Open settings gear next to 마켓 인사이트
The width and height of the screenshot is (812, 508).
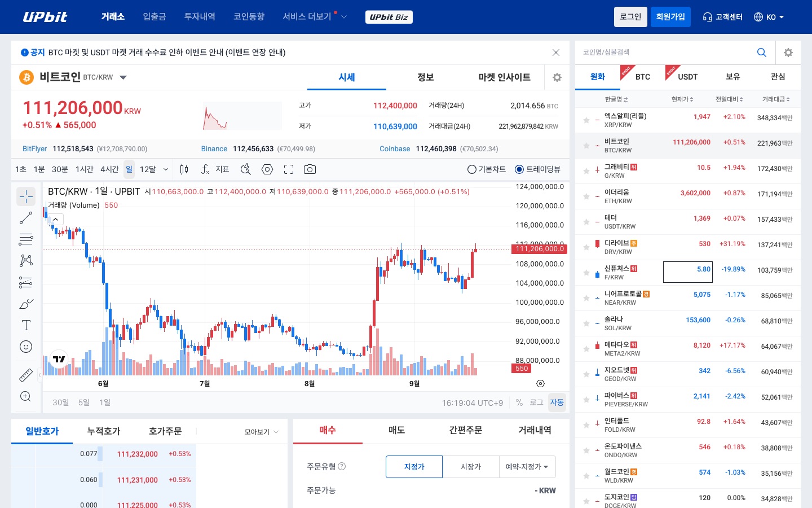coord(557,77)
